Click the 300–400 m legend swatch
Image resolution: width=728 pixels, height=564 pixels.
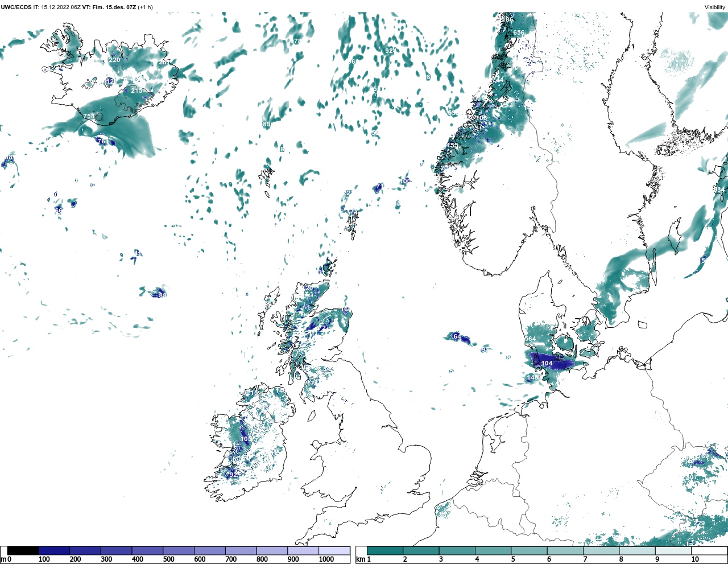point(117,550)
